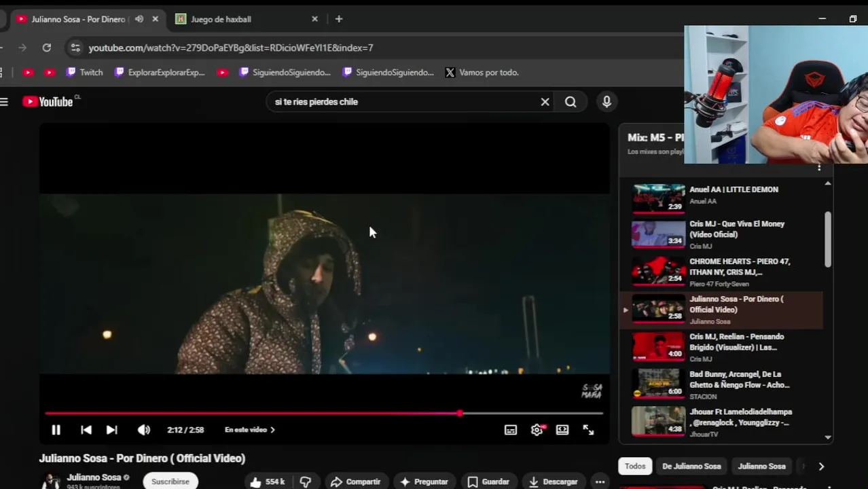Click the Descargar button
The width and height of the screenshot is (868, 489).
tap(553, 482)
